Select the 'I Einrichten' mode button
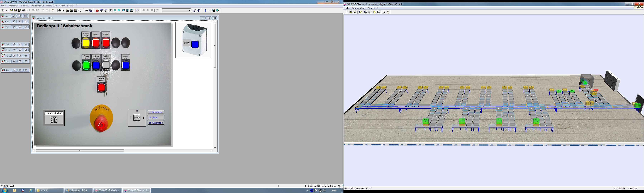The width and height of the screenshot is (644, 193). (x=156, y=112)
